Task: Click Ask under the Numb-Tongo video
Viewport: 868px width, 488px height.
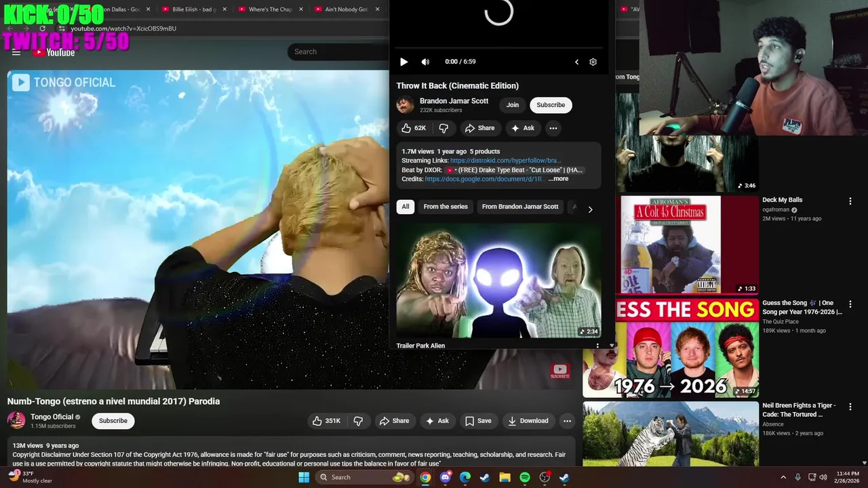Action: [437, 421]
